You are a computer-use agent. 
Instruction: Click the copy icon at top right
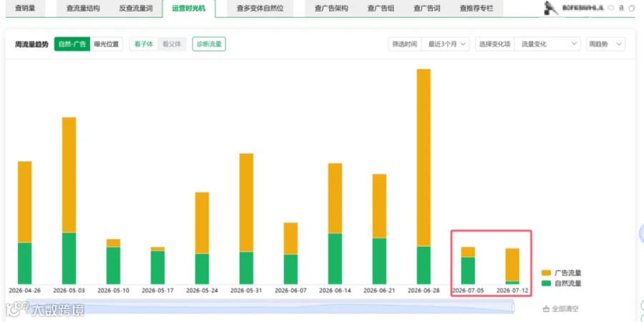(632, 8)
